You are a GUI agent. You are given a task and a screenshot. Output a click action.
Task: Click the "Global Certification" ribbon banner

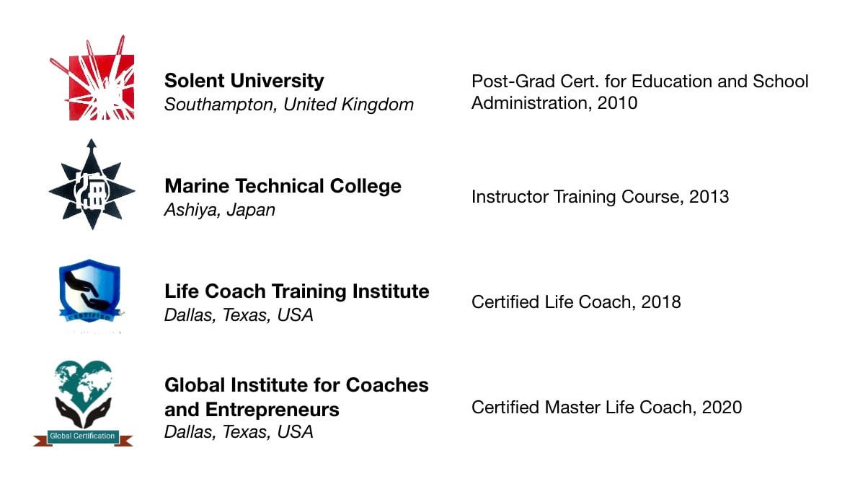[82, 436]
